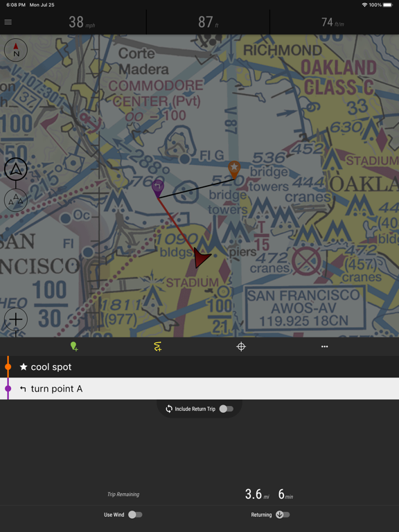Add a new path to route
The height and width of the screenshot is (532, 399).
click(158, 346)
